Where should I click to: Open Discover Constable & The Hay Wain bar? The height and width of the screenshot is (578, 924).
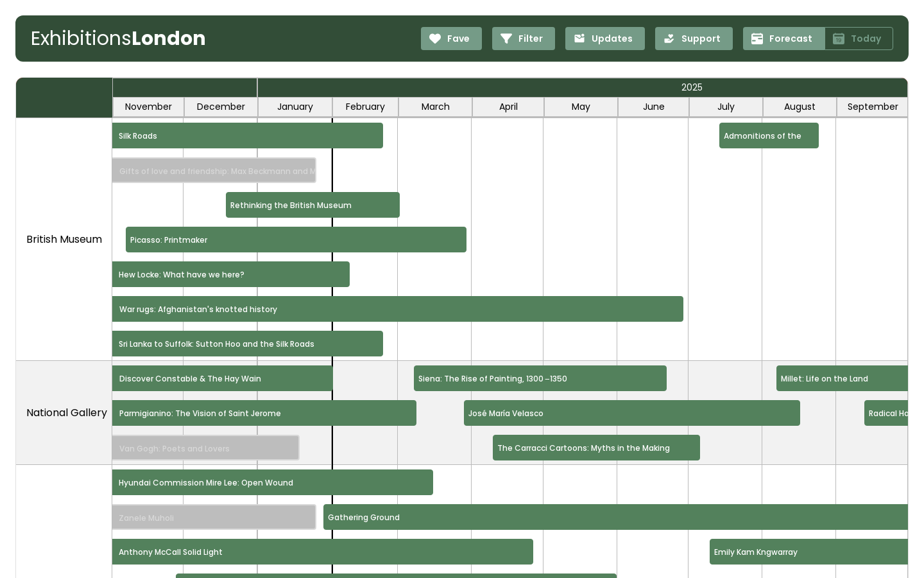pyautogui.click(x=223, y=378)
